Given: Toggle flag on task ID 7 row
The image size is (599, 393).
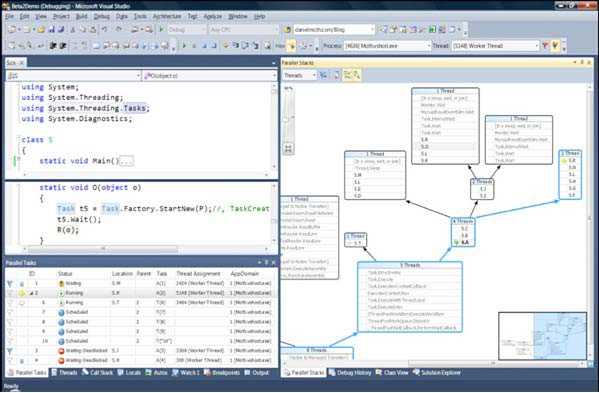Looking at the screenshot, I should [10, 312].
